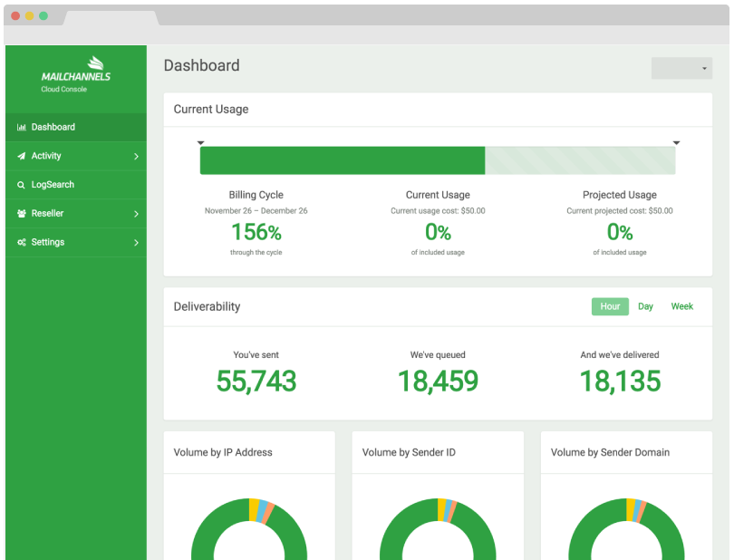
Task: Switch deliverability range to Week
Action: click(x=682, y=306)
